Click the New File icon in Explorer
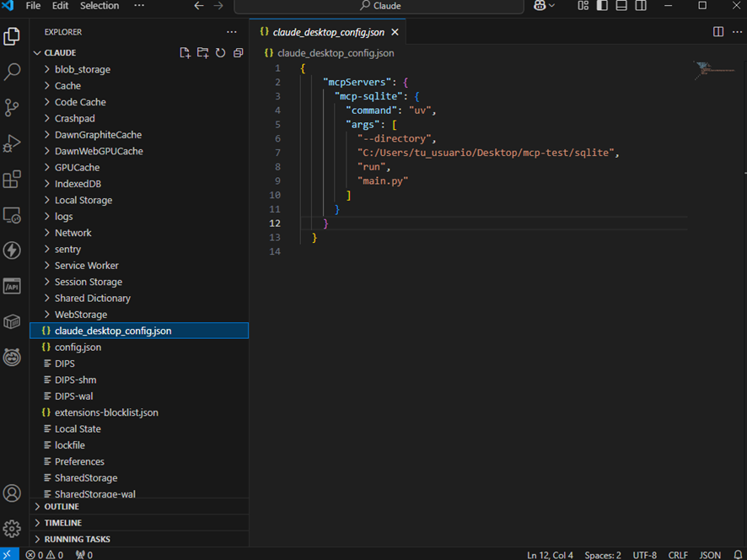747x560 pixels. point(185,53)
